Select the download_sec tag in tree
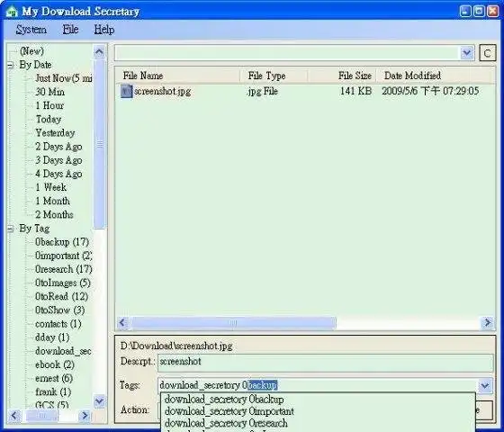This screenshot has height=432, width=504. point(63,351)
